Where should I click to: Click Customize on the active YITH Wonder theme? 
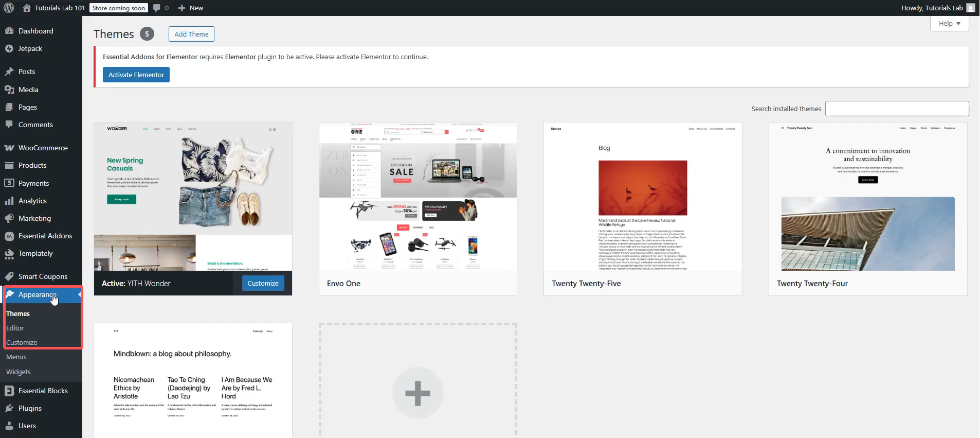point(263,283)
